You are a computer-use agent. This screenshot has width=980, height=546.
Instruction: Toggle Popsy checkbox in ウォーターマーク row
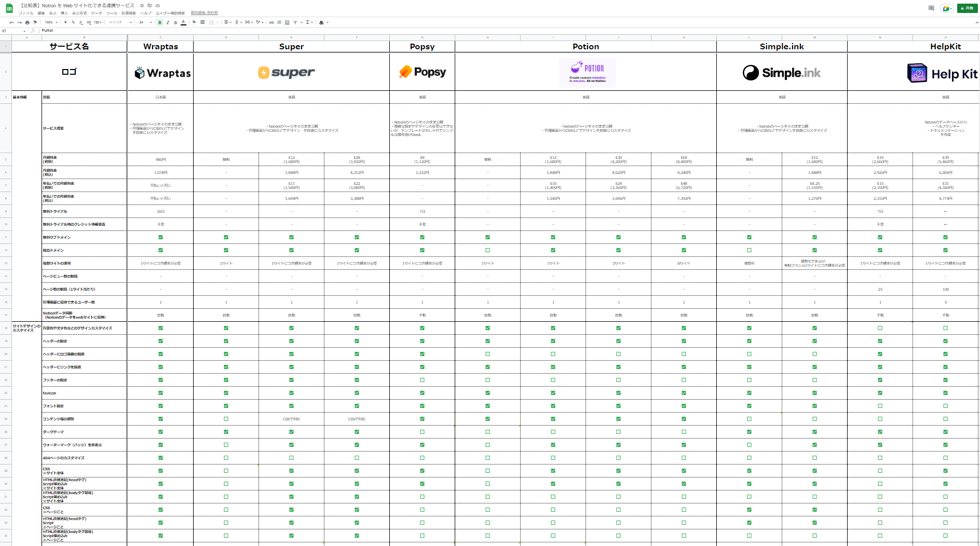pos(422,445)
